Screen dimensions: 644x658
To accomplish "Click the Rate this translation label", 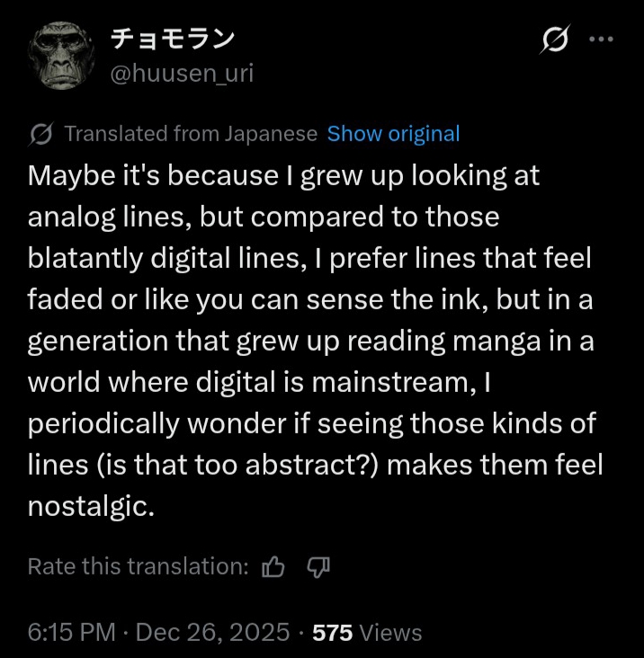I will point(139,566).
